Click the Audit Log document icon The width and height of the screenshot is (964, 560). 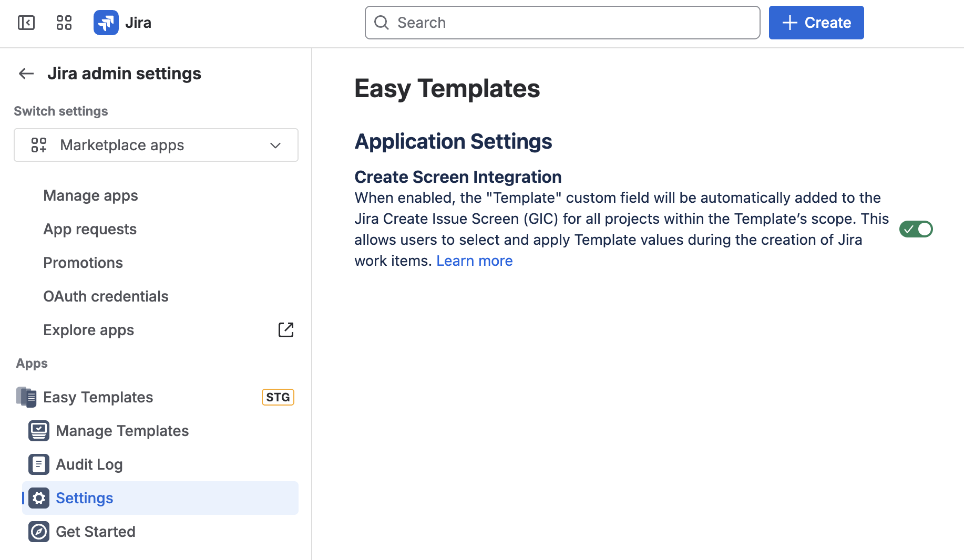pyautogui.click(x=39, y=464)
